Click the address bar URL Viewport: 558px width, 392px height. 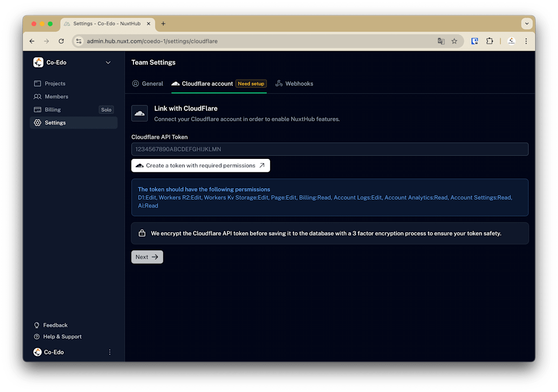(152, 41)
